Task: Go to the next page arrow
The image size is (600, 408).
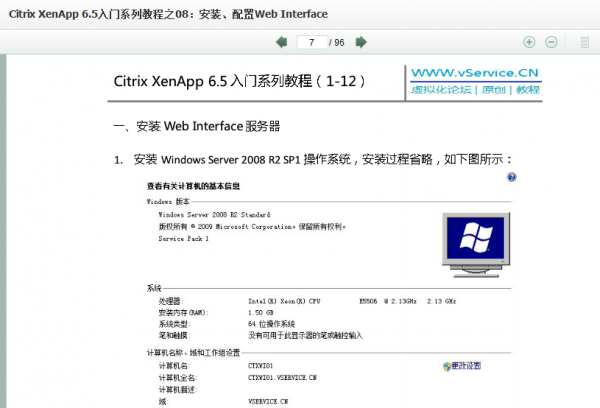Action: click(361, 42)
